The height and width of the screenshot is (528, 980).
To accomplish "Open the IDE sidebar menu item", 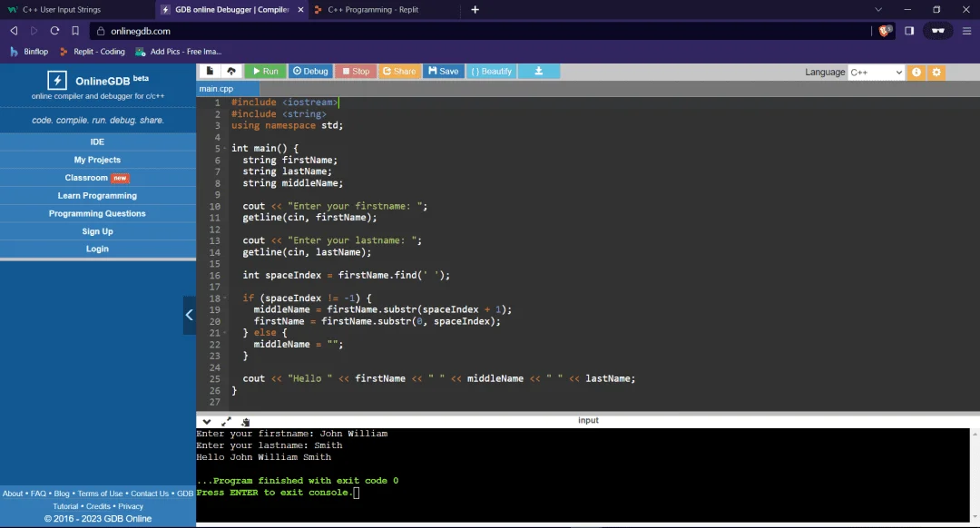I will [97, 142].
